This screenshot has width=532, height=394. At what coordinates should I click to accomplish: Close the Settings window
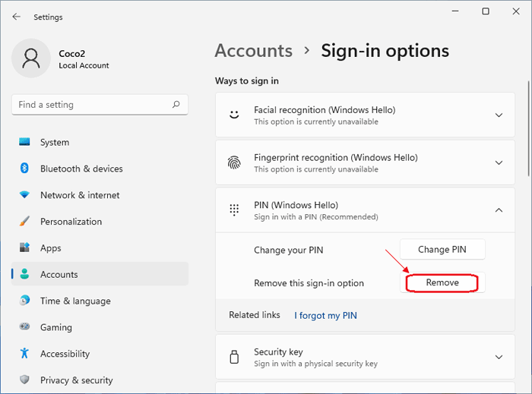click(x=516, y=11)
